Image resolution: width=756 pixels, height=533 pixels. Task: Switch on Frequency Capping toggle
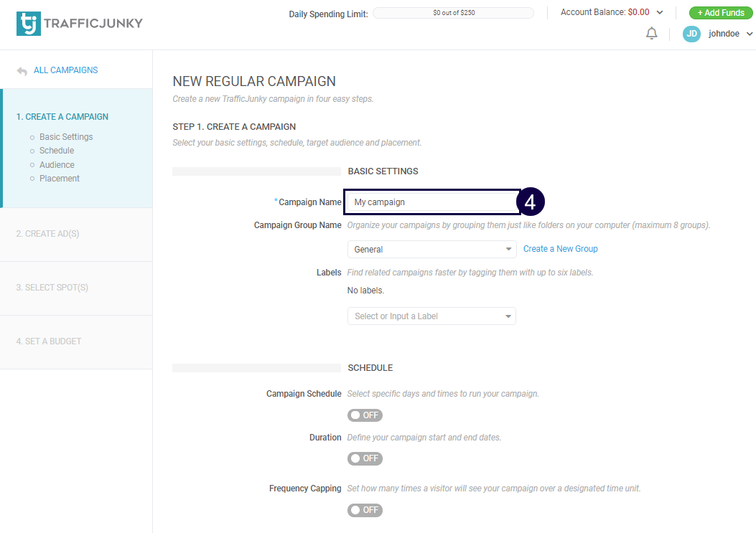click(x=365, y=510)
